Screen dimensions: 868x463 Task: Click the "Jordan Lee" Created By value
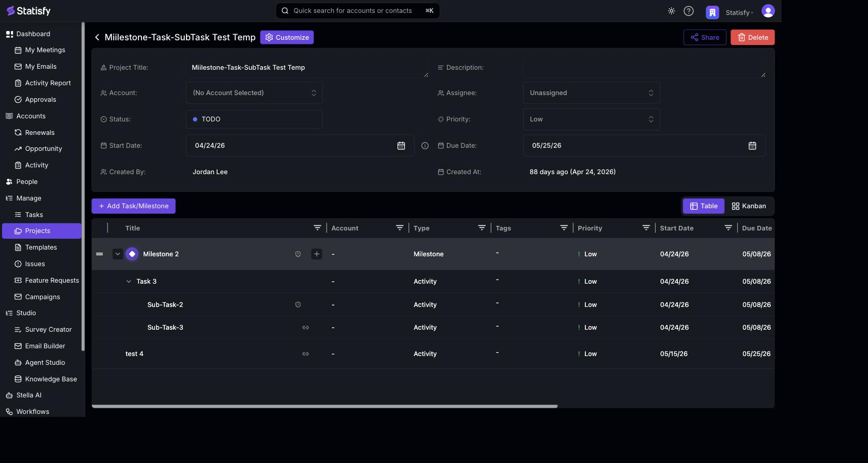pos(210,172)
